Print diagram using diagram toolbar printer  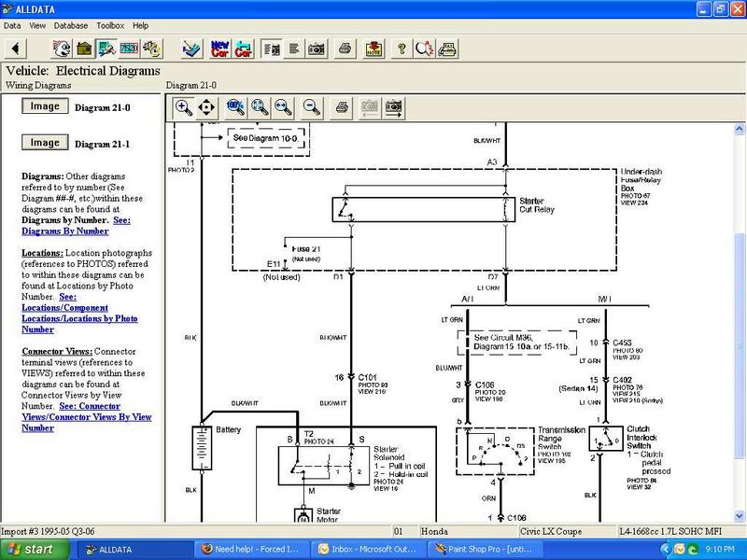pos(342,107)
